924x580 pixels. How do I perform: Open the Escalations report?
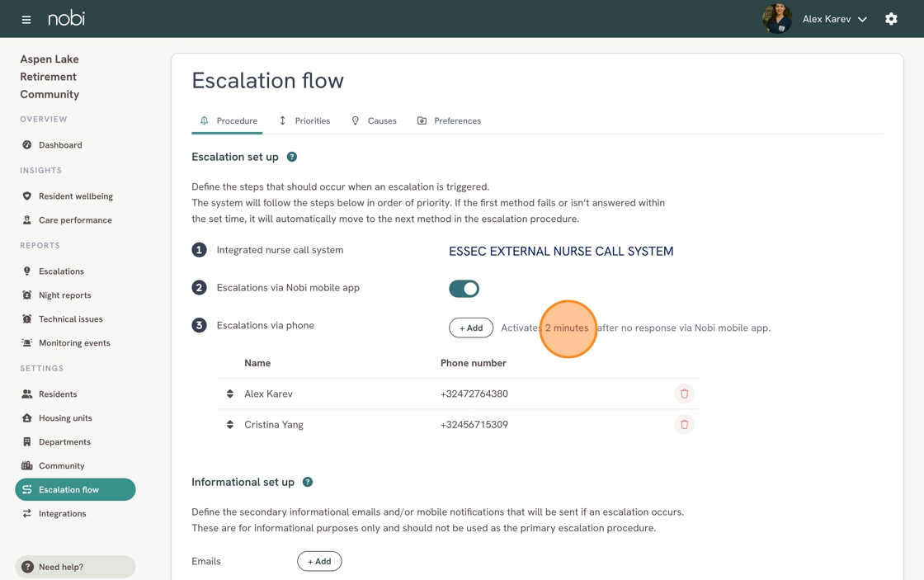coord(61,271)
